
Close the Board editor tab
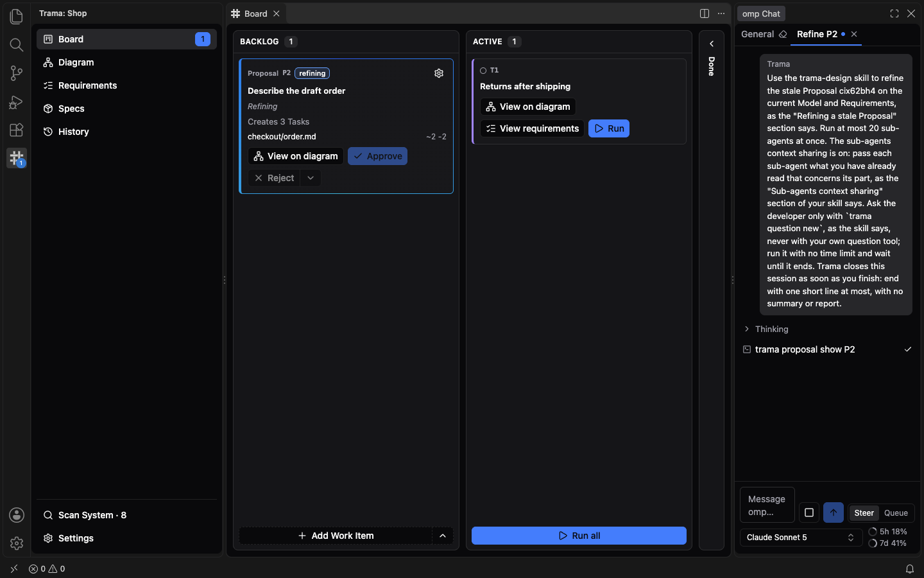(277, 13)
